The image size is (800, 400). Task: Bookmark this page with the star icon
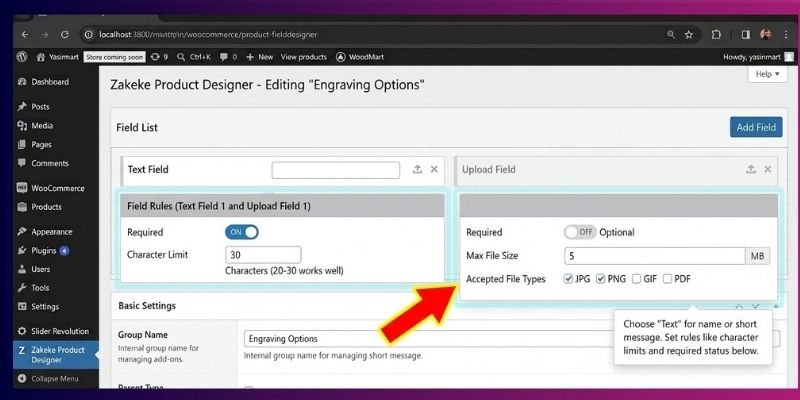pos(689,35)
